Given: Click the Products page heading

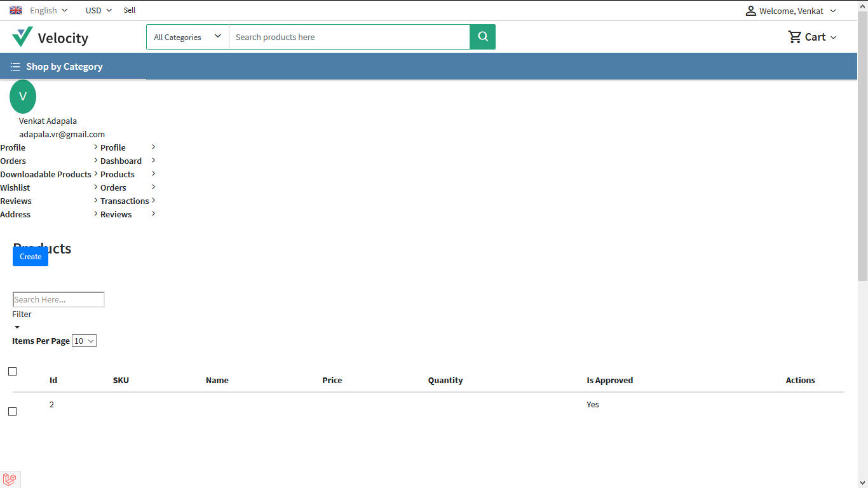Looking at the screenshot, I should coord(42,248).
